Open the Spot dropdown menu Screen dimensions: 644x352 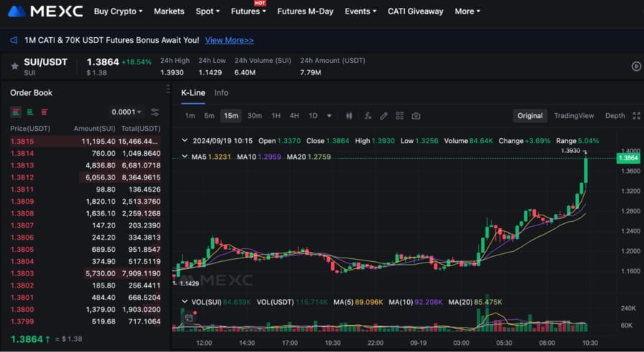tap(208, 11)
